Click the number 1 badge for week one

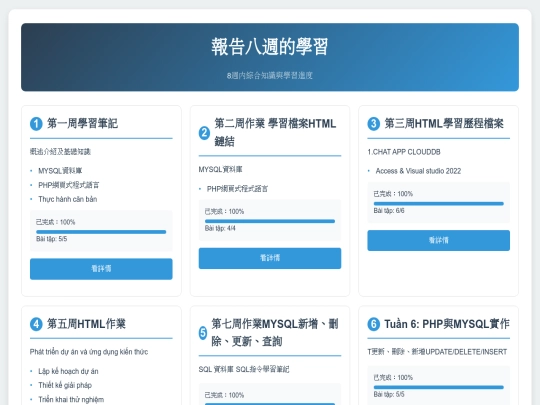pos(36,124)
